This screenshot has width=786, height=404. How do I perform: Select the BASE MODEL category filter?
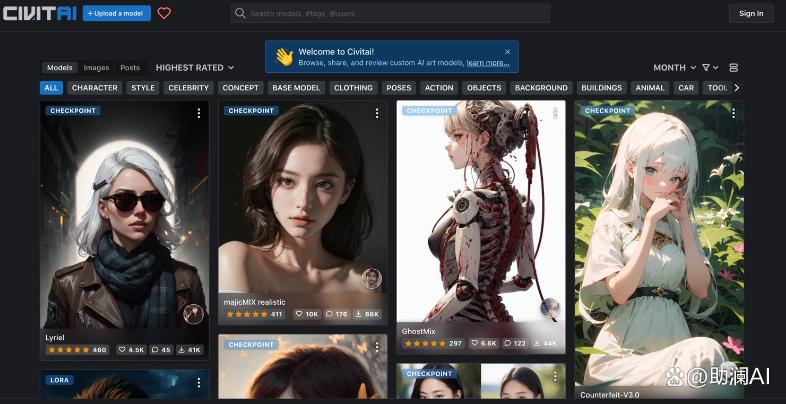click(296, 88)
